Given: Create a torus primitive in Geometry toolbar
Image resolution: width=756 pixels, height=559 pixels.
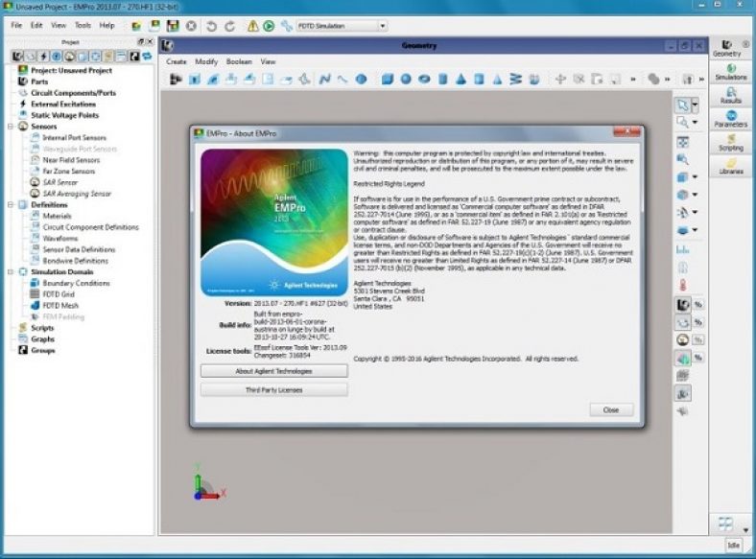Looking at the screenshot, I should pyautogui.click(x=424, y=79).
